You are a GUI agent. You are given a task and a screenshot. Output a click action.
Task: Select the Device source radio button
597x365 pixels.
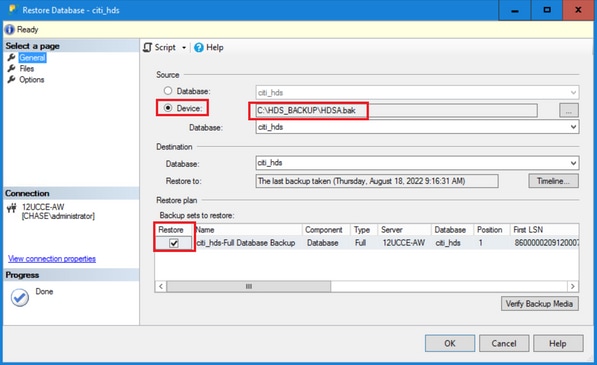[168, 108]
